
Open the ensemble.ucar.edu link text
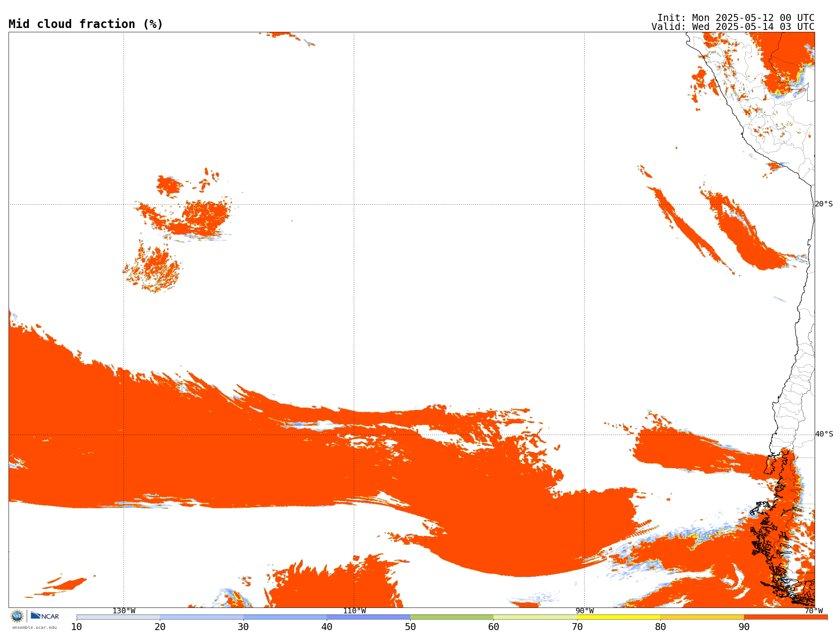tap(34, 627)
